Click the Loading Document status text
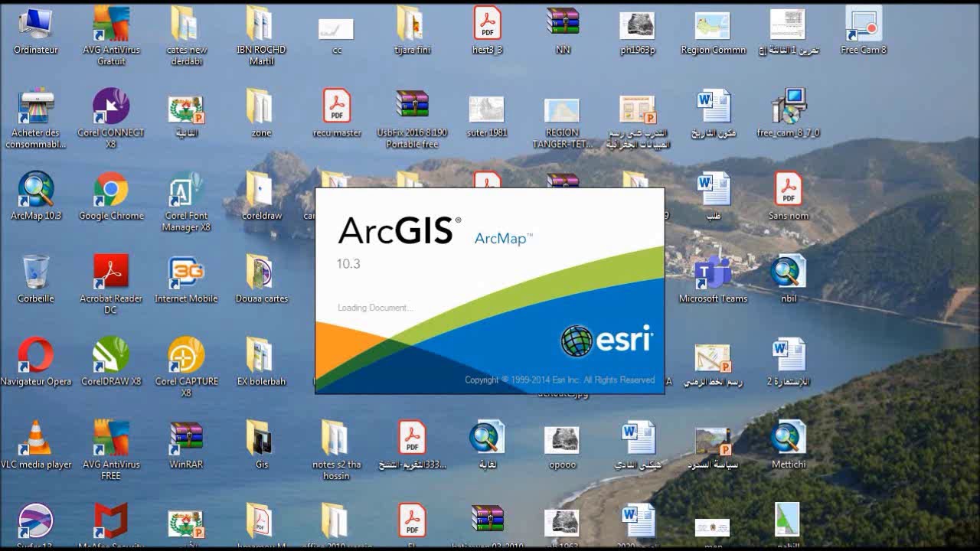Image resolution: width=980 pixels, height=551 pixels. (375, 308)
